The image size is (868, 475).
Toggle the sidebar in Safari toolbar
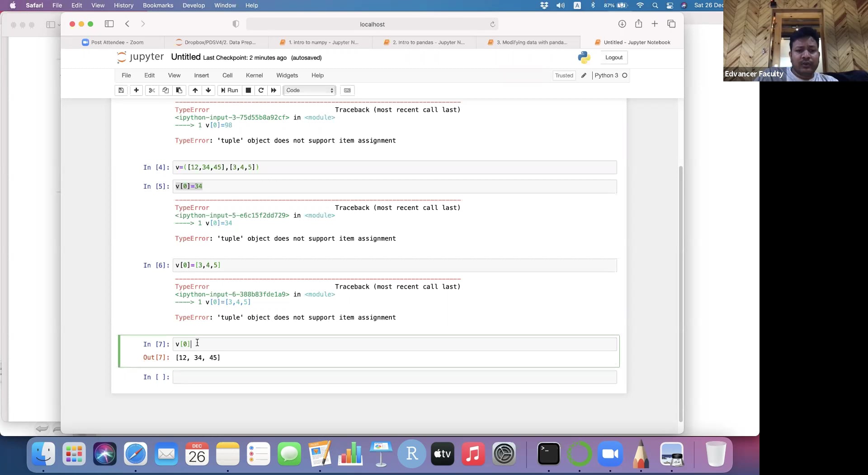pos(108,24)
